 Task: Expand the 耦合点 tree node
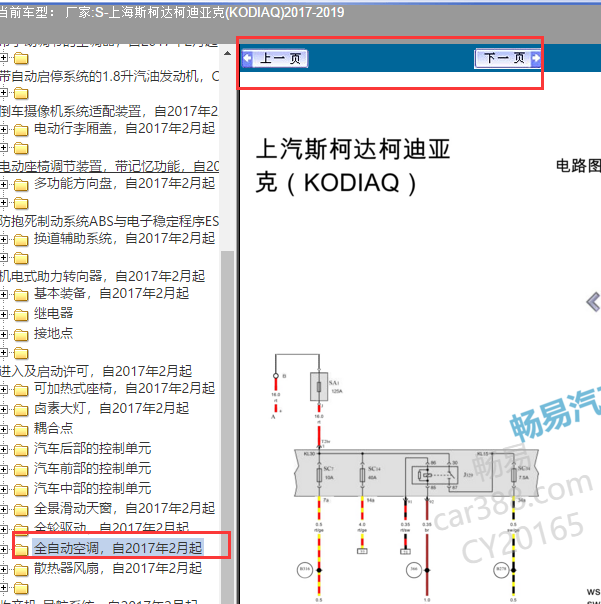pyautogui.click(x=3, y=429)
